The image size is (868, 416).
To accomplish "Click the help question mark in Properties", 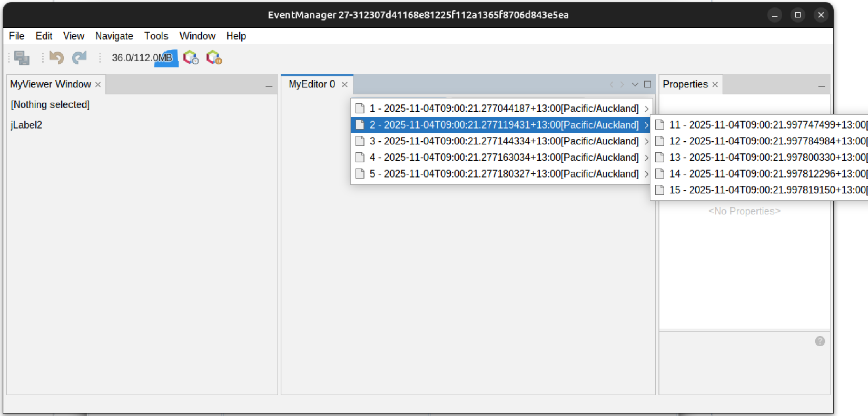I will pos(820,341).
